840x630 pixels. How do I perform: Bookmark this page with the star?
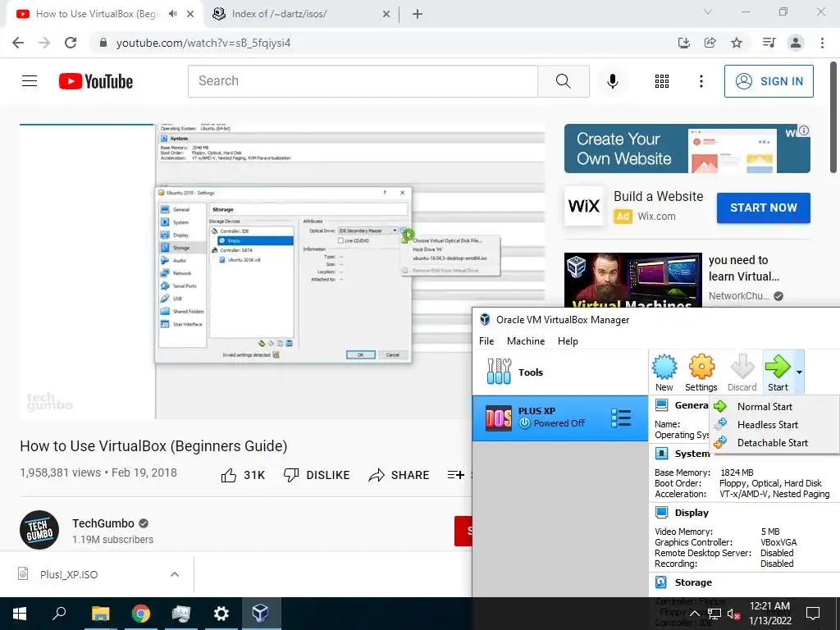click(737, 43)
